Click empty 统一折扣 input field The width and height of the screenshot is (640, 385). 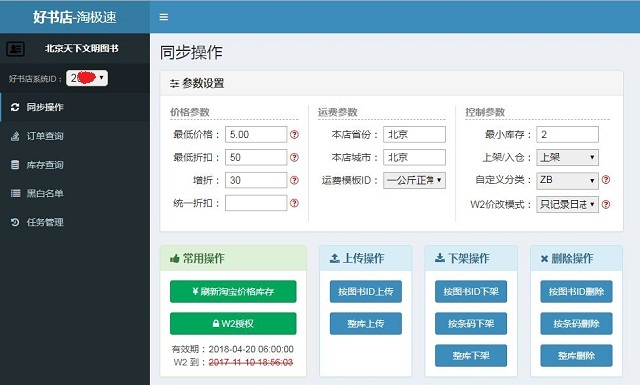[x=256, y=203]
